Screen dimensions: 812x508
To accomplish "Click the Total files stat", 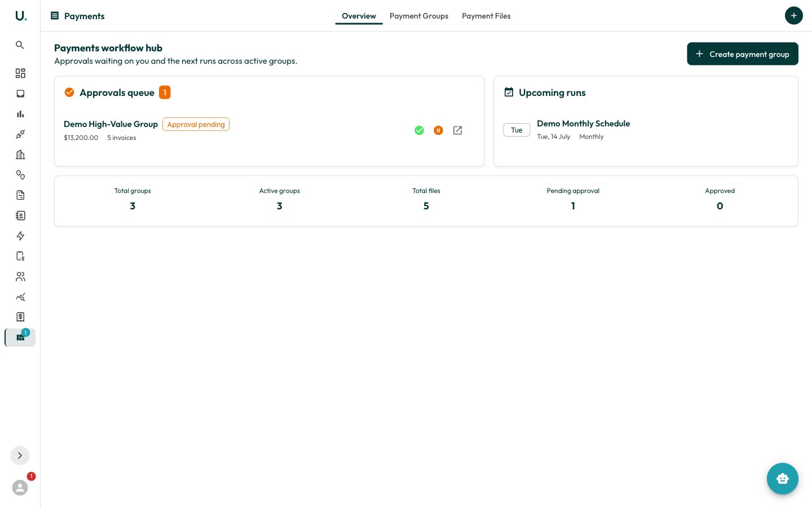I will (426, 200).
